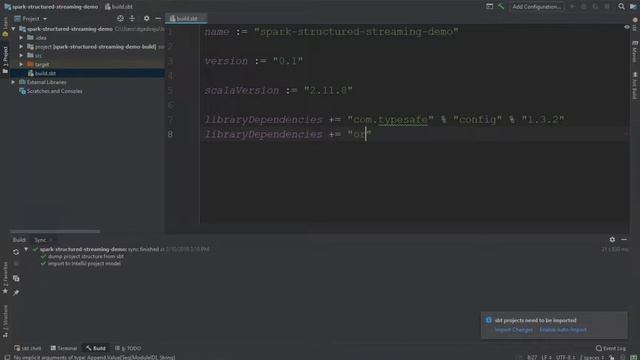This screenshot has width=640, height=360.
Task: Toggle the Build tool window tab
Action: pyautogui.click(x=96, y=348)
